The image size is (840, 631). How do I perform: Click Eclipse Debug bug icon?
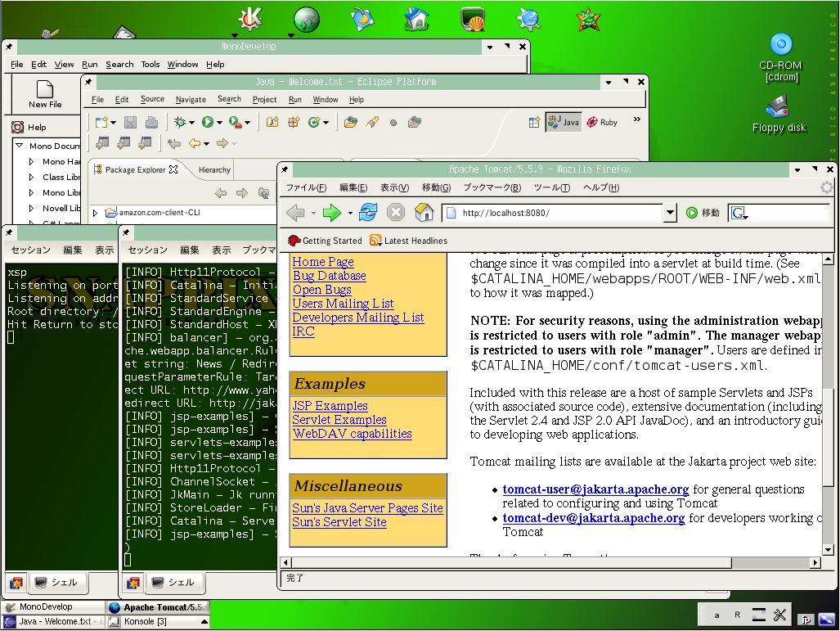[179, 122]
